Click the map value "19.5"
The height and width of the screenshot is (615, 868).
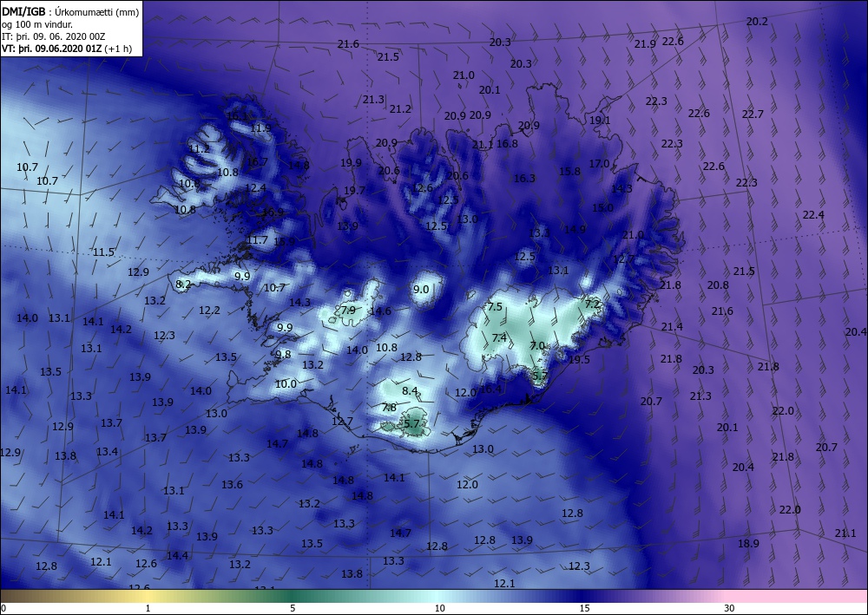[580, 359]
